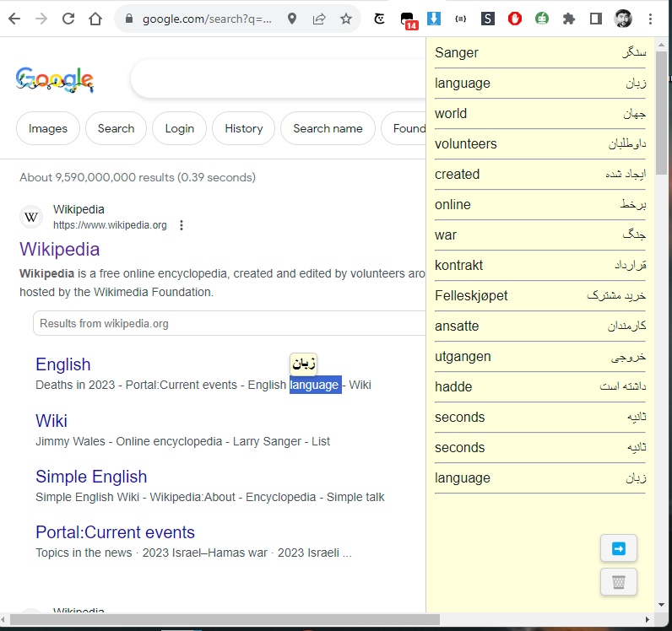Image resolution: width=672 pixels, height=631 pixels.
Task: Select the Login filter chip
Action: (180, 128)
